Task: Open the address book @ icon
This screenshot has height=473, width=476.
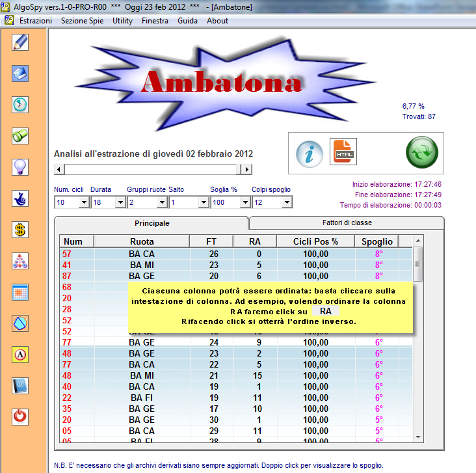Action: (20, 386)
